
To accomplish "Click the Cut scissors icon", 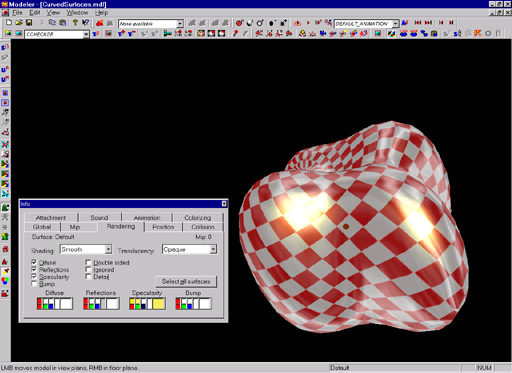I will point(42,23).
